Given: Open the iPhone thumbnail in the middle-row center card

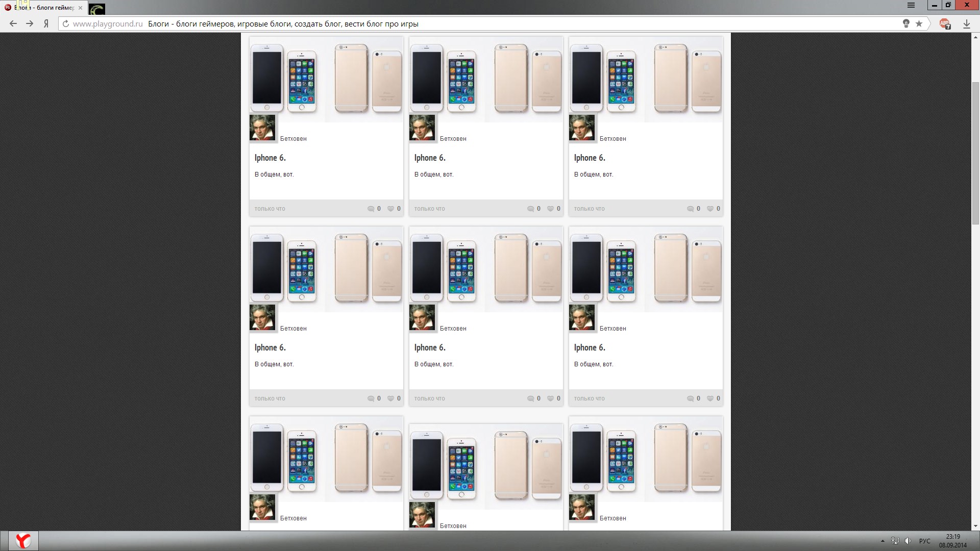Looking at the screenshot, I should coord(486,269).
